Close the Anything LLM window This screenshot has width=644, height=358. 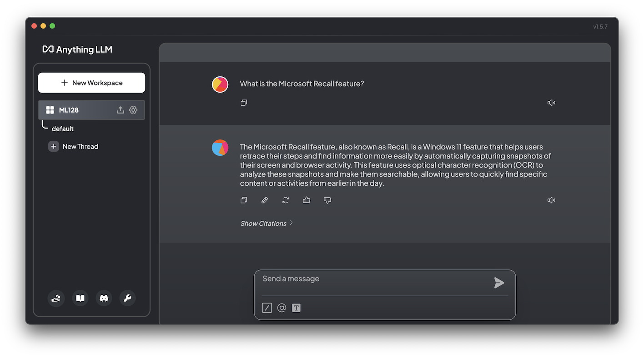34,26
